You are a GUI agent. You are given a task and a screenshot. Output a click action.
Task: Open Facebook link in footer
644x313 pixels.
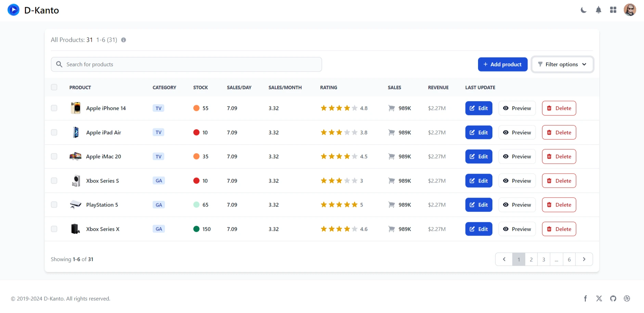pyautogui.click(x=585, y=299)
